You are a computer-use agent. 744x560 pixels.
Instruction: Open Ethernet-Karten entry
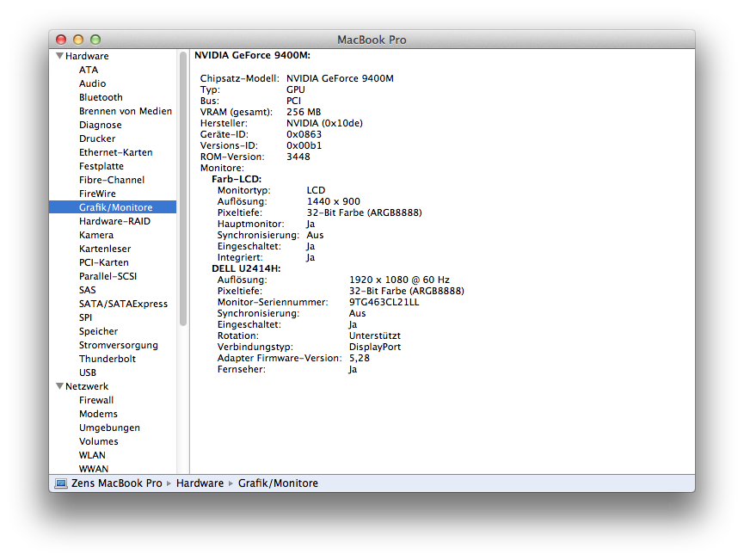pos(116,152)
